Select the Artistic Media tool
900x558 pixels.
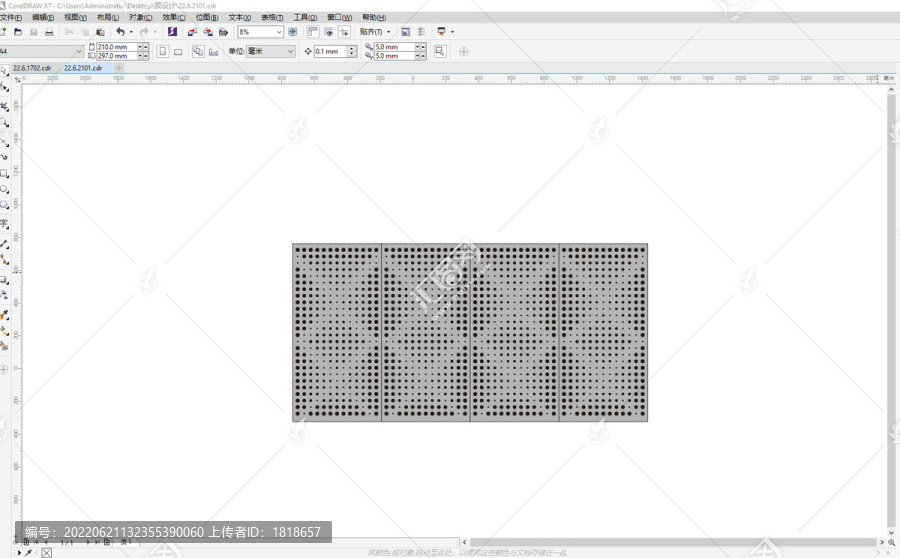4,156
